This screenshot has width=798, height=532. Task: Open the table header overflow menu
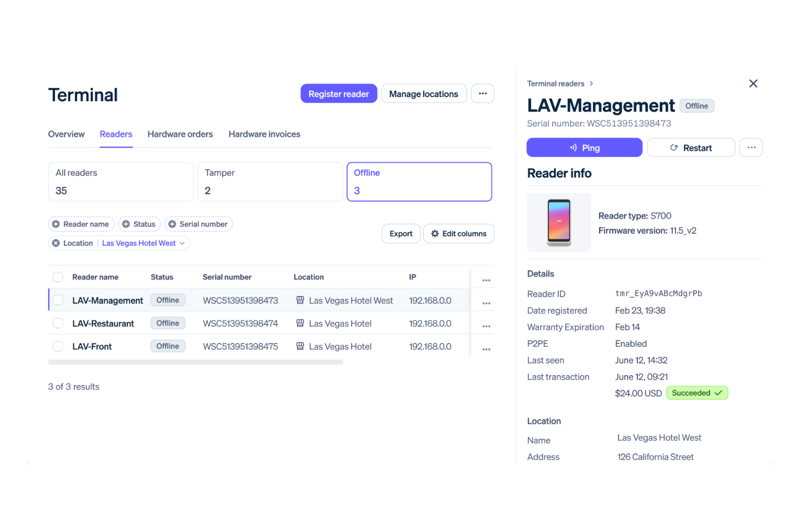point(486,280)
